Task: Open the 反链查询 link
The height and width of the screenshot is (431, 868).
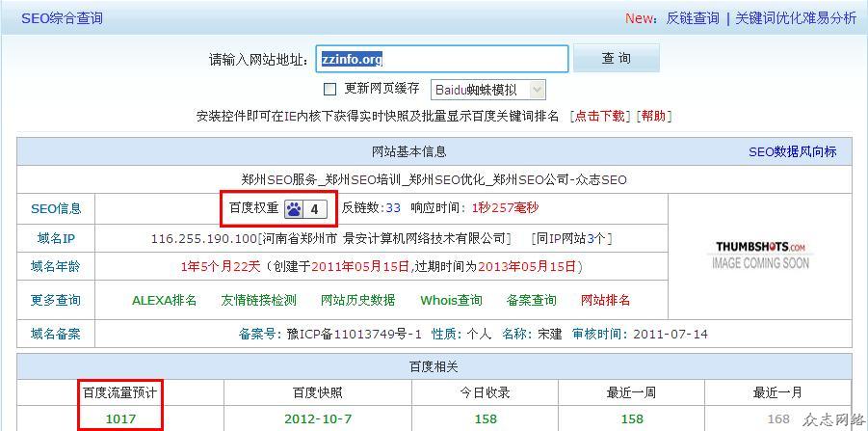Action: tap(693, 18)
